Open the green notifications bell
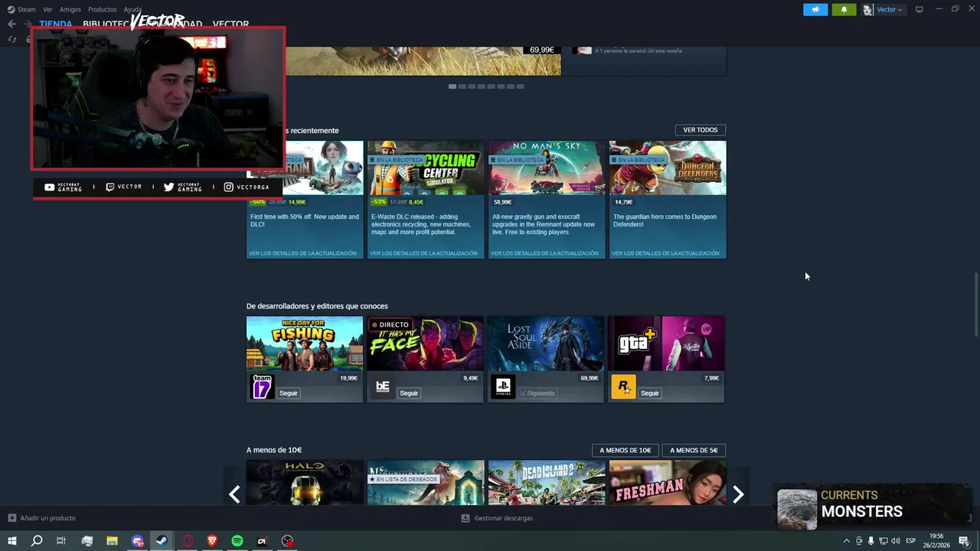The height and width of the screenshot is (551, 980). [844, 9]
